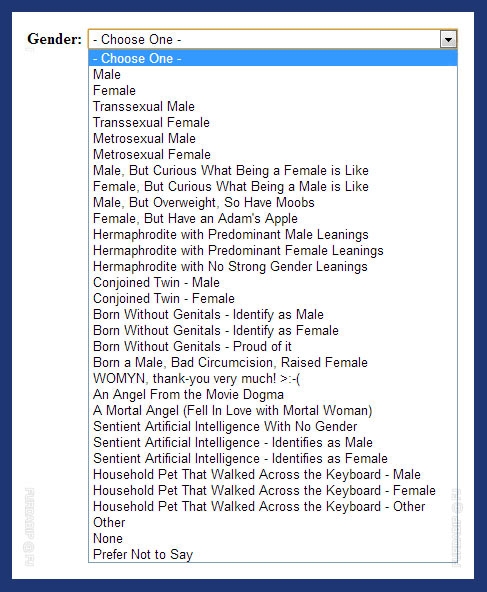The image size is (487, 592).
Task: Click the 'Gender:' field label
Action: pyautogui.click(x=54, y=39)
